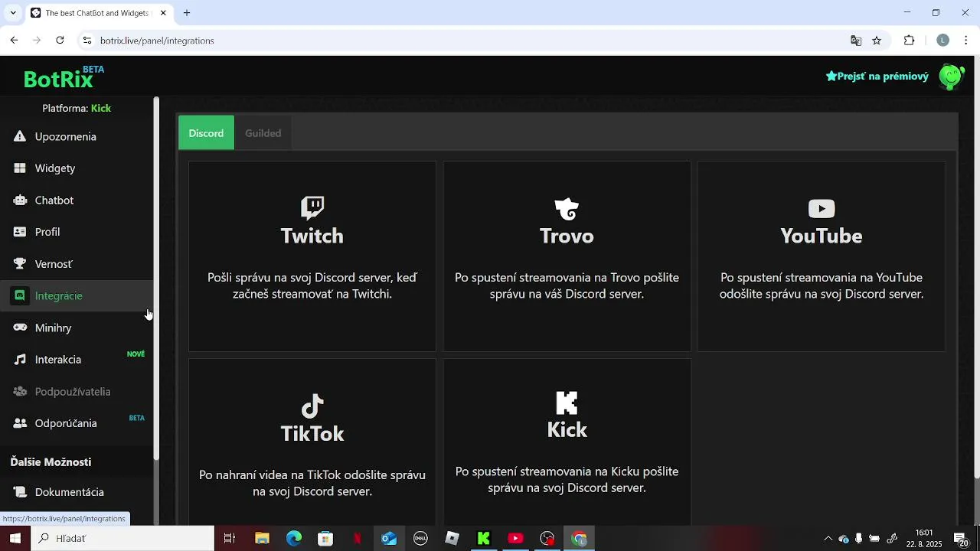Launch Microsoft Edge from the taskbar
980x551 pixels.
coord(294,539)
